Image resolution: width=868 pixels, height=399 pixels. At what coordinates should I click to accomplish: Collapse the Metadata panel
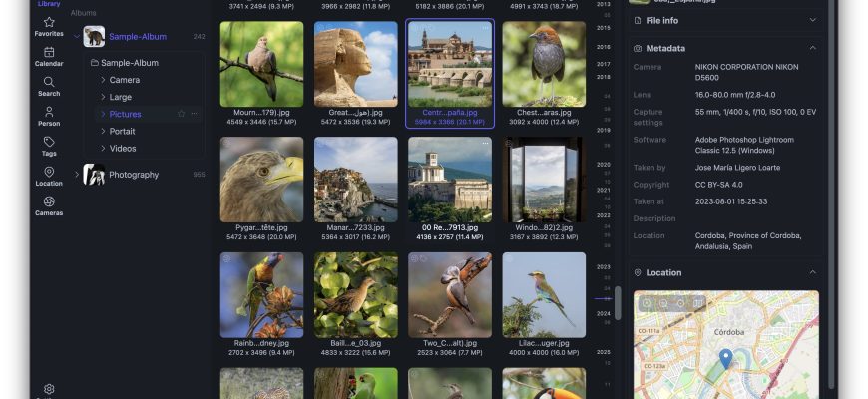coord(813,48)
